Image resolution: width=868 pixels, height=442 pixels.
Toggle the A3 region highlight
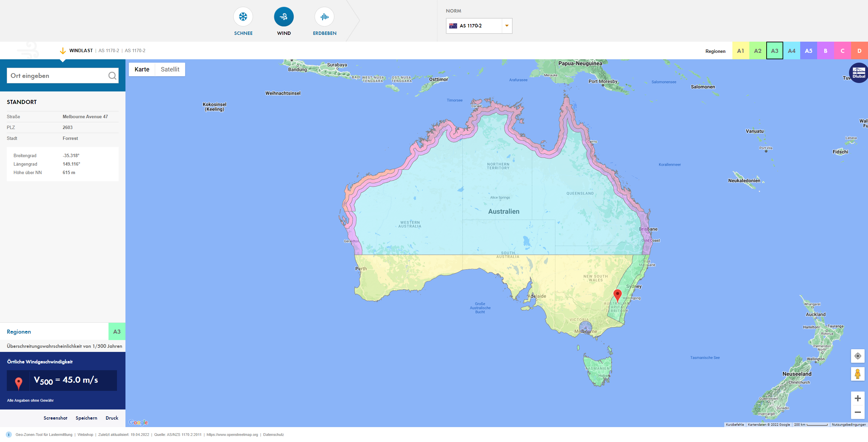pos(775,50)
